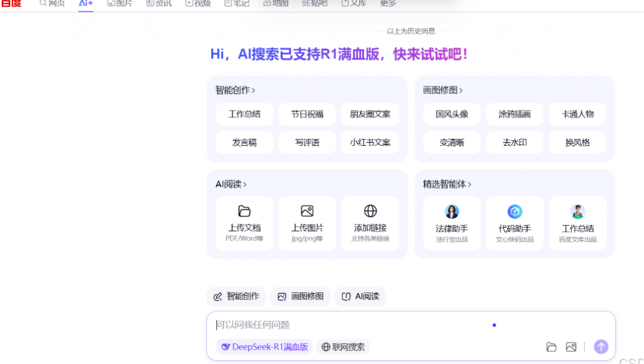Click the 法行宝出品 caption
Screen dimensions: 644x364
[x=452, y=240]
